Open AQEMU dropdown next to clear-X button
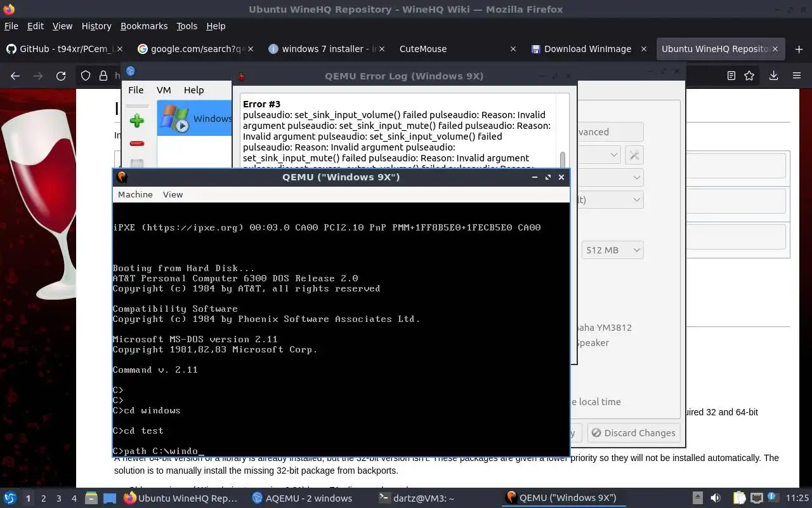The height and width of the screenshot is (508, 812). point(599,155)
